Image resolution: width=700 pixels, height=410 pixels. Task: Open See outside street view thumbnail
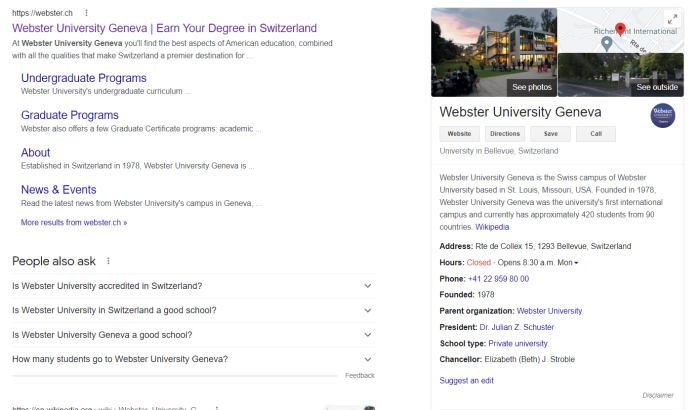621,75
